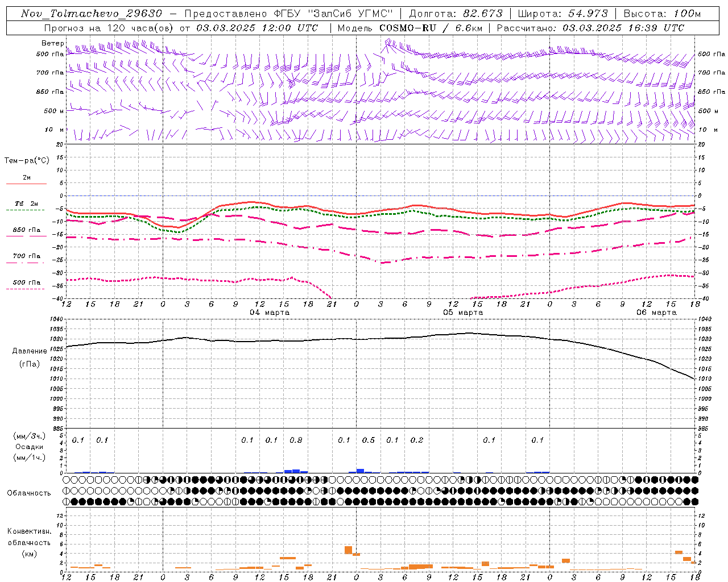Click the '06 марта' date label
The image size is (728, 582).
point(656,313)
